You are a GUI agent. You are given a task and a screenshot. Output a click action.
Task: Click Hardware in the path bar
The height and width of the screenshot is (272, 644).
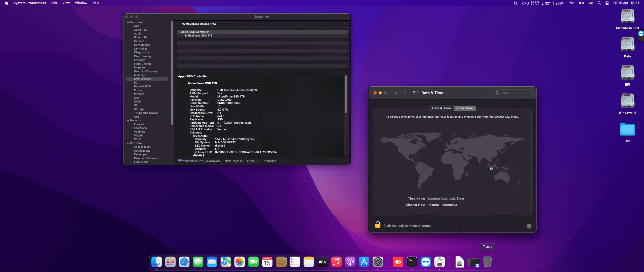[214, 161]
